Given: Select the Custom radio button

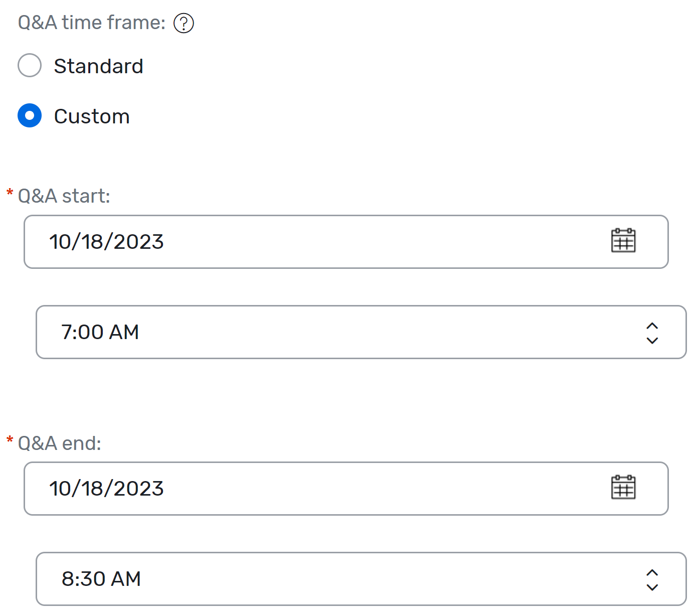Looking at the screenshot, I should click(x=30, y=115).
